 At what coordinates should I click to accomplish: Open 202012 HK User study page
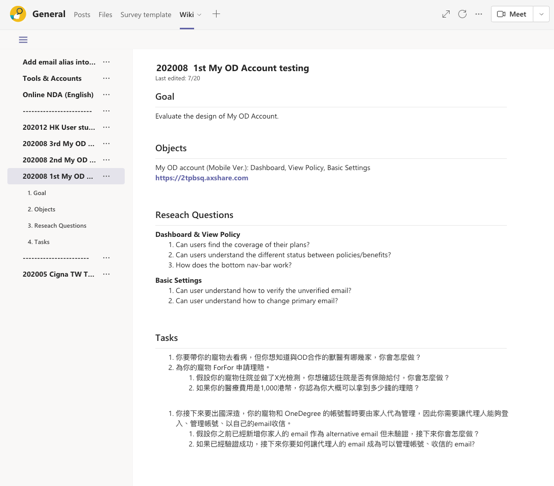tap(59, 128)
